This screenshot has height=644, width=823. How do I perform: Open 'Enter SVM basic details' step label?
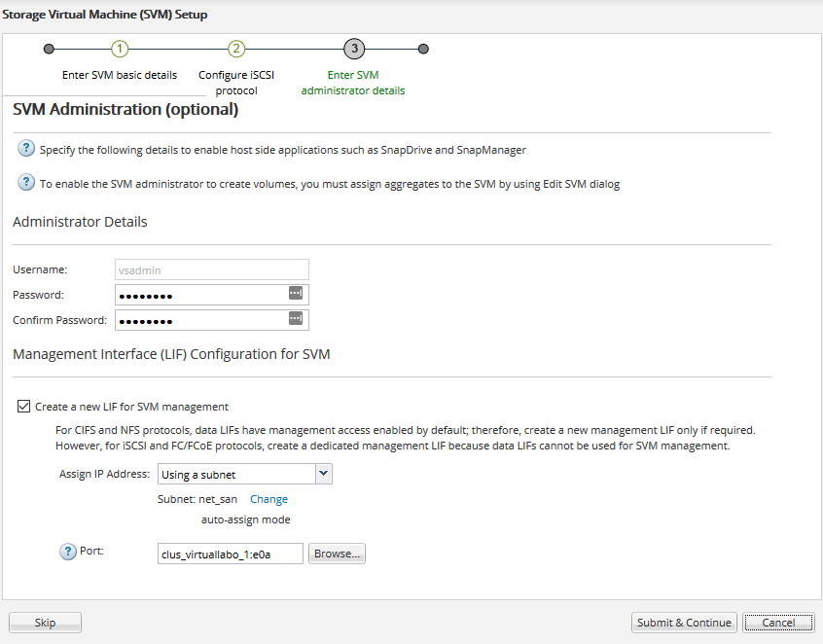(x=120, y=75)
